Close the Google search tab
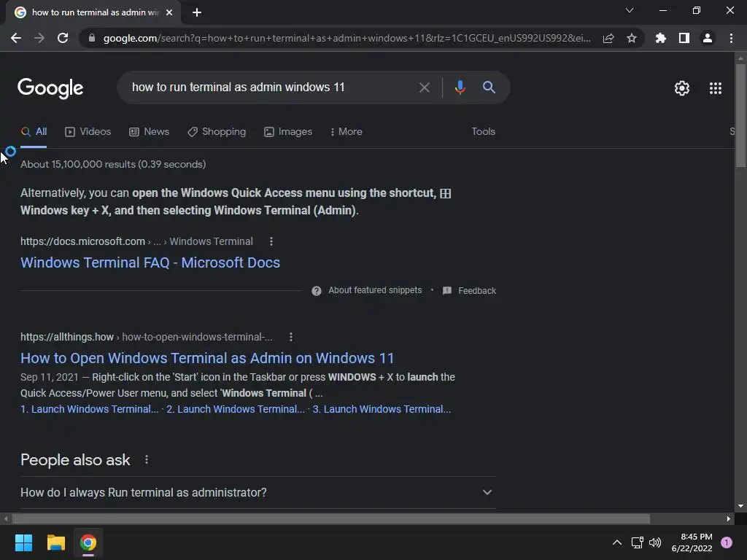The height and width of the screenshot is (560, 747). pos(169,12)
